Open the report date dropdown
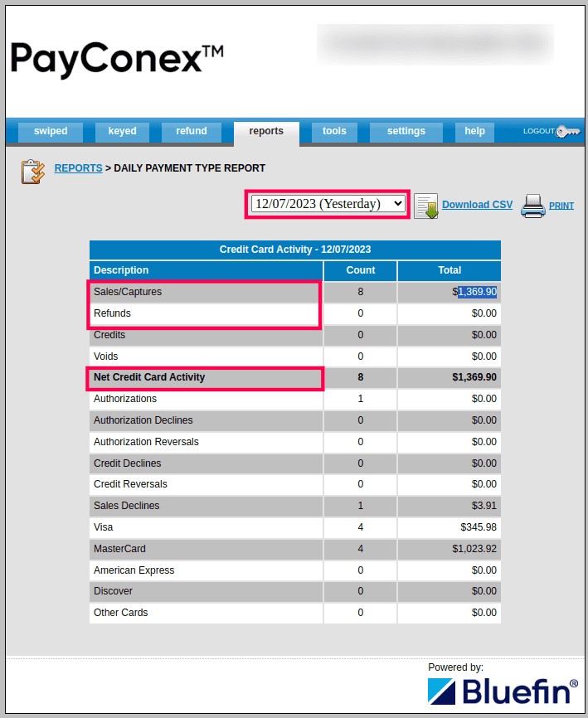The height and width of the screenshot is (718, 588). tap(328, 203)
